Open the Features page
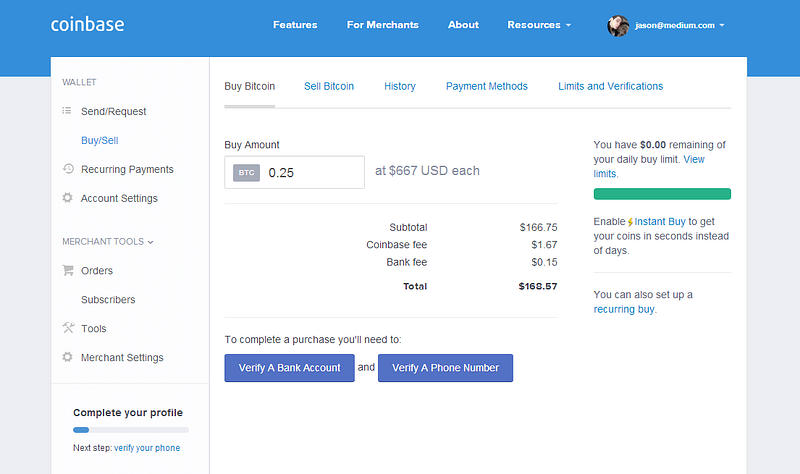The image size is (800, 474). pos(295,25)
